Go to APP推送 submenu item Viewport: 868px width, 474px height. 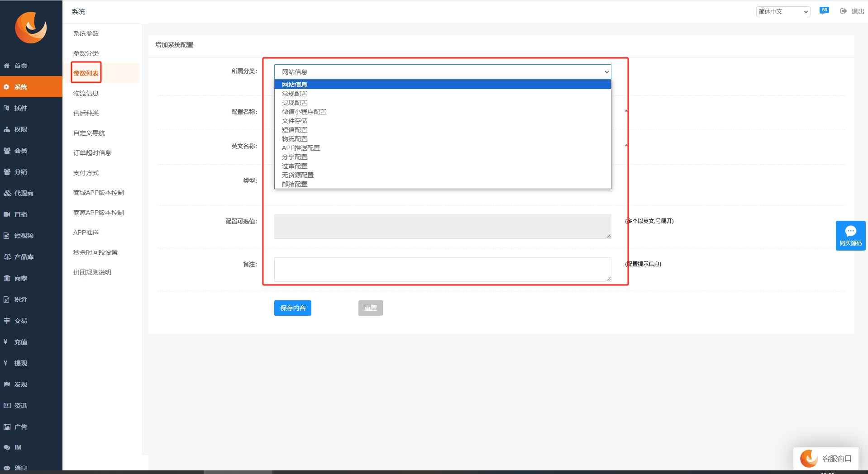[x=86, y=232]
